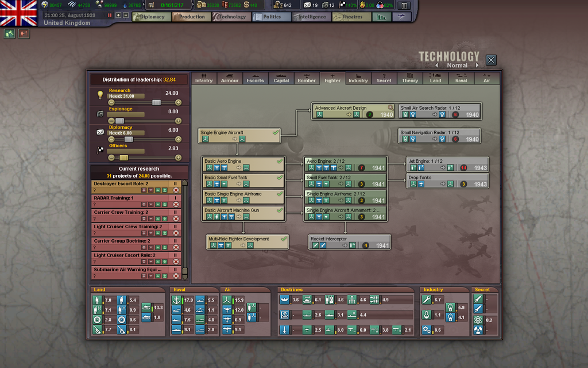Open the Production screen
588x368 pixels.
(x=192, y=17)
